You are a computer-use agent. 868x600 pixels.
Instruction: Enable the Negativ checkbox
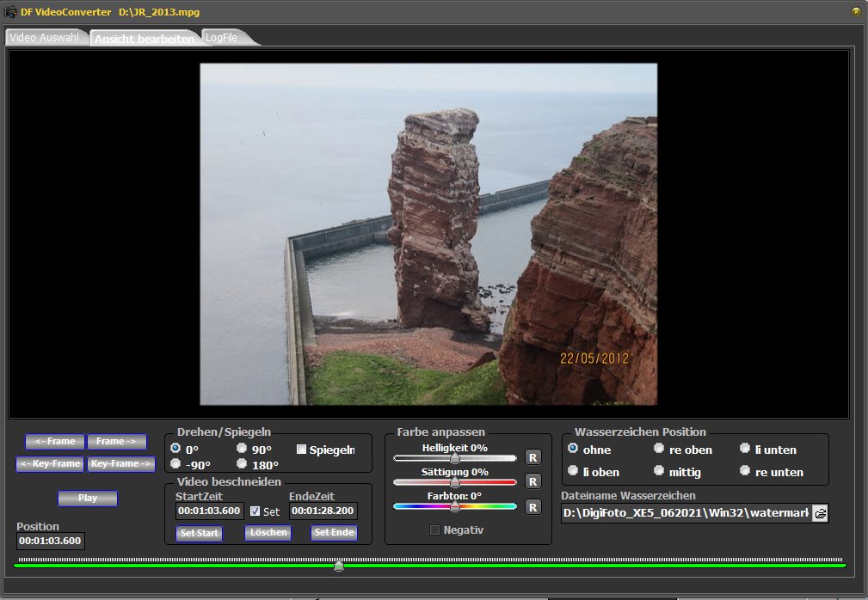pos(434,530)
